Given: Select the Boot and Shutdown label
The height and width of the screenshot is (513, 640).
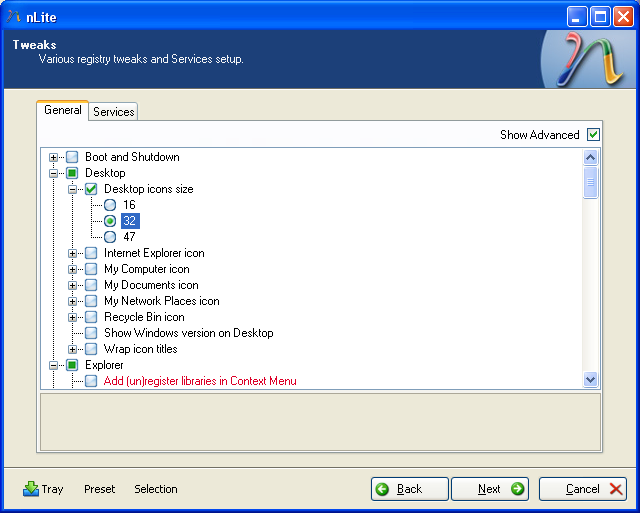Looking at the screenshot, I should point(132,157).
